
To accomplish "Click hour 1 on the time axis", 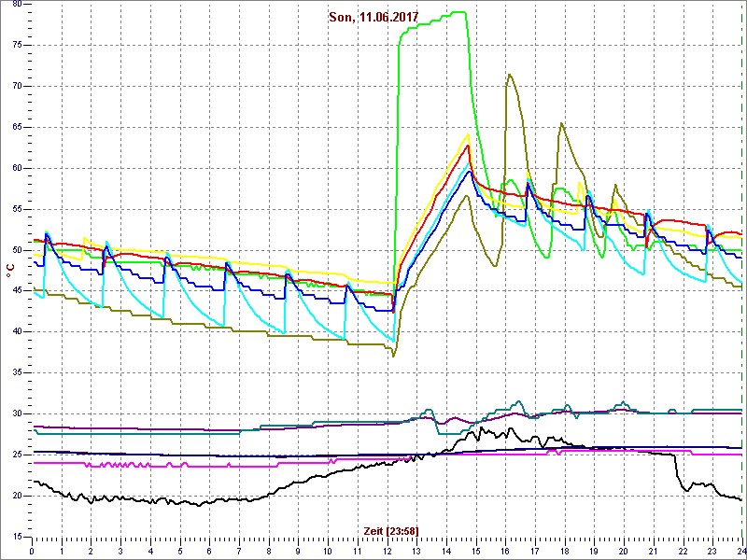I will pyautogui.click(x=62, y=552).
